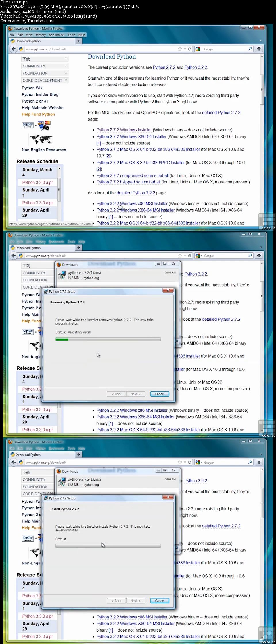Click green progress bar in Removing Python dialog
The height and width of the screenshot is (644, 276).
pos(108,339)
